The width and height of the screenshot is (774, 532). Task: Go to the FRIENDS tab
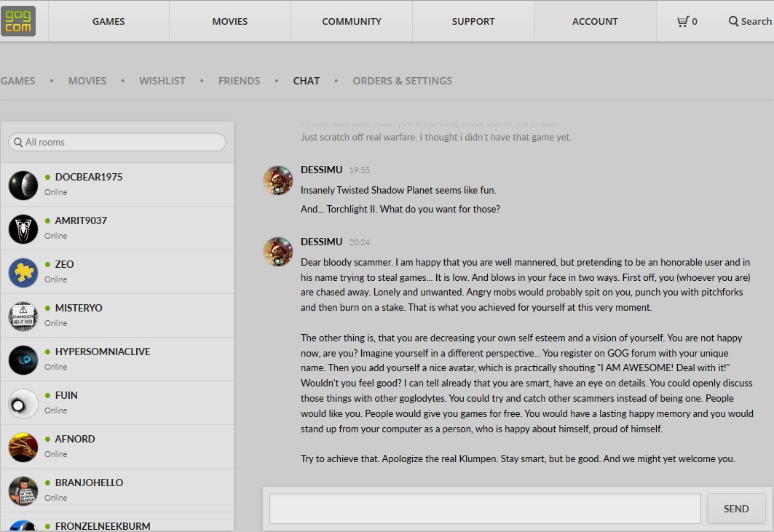(x=239, y=81)
